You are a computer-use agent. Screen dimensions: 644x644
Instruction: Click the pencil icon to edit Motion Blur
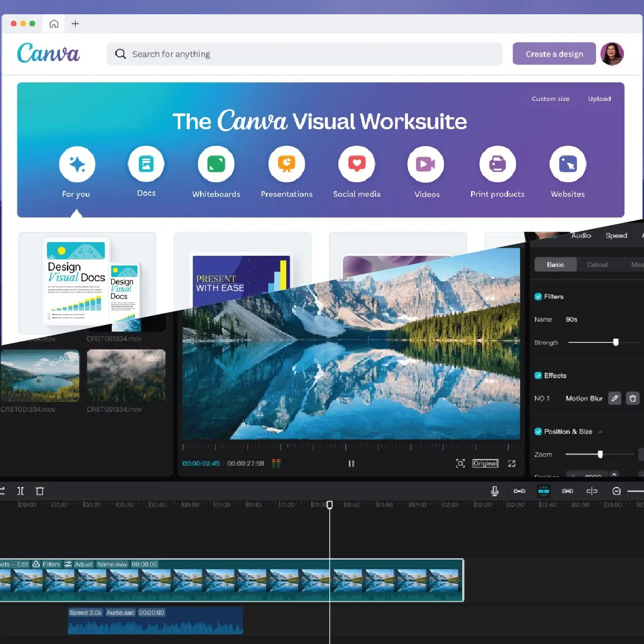(x=615, y=398)
